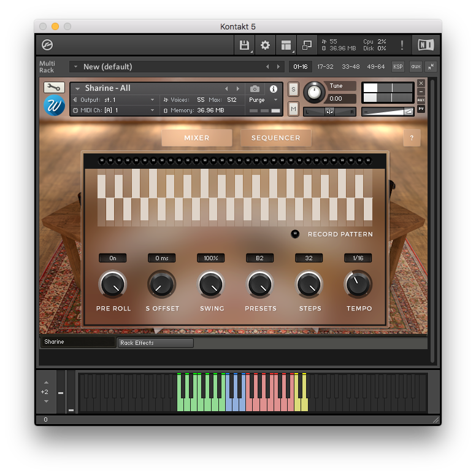Solo the Sharine instrument

coord(293,89)
